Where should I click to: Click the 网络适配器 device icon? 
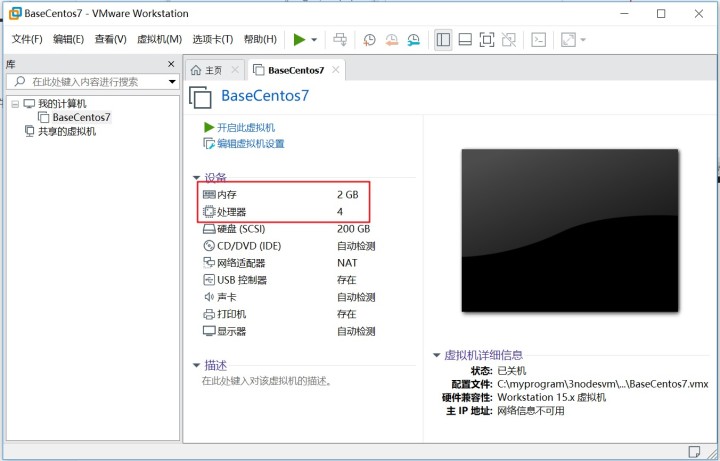point(209,263)
